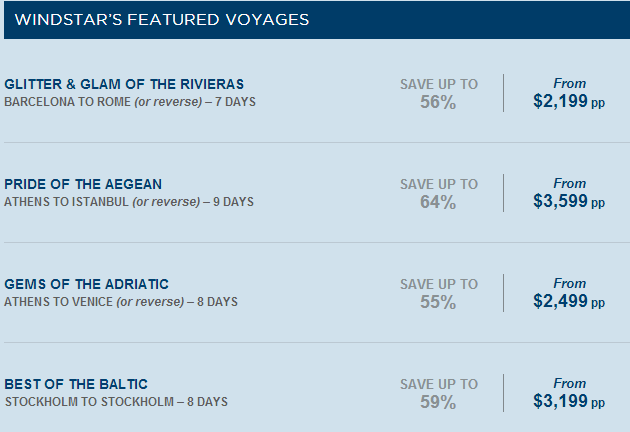Open the Gems of the Adriatic voyage
Screen dimensions: 630x432
(86, 284)
